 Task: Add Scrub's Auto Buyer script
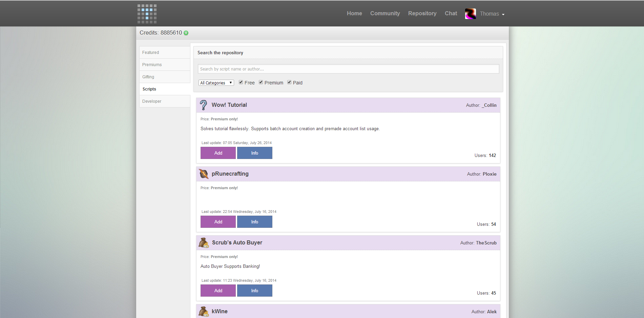pyautogui.click(x=218, y=291)
